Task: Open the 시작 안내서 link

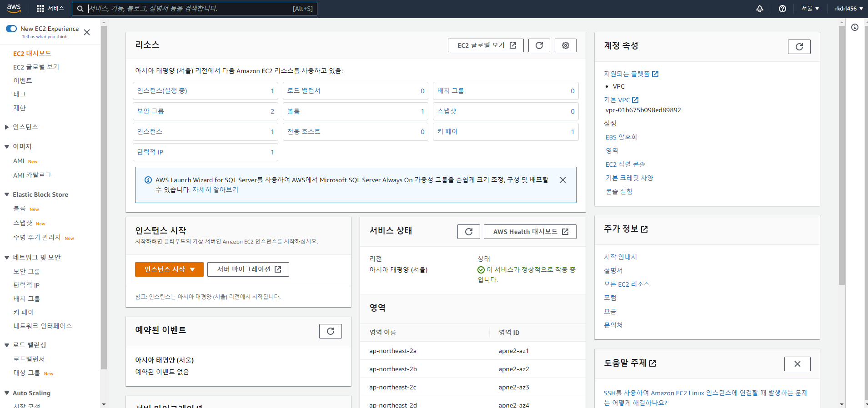Action: pyautogui.click(x=620, y=257)
